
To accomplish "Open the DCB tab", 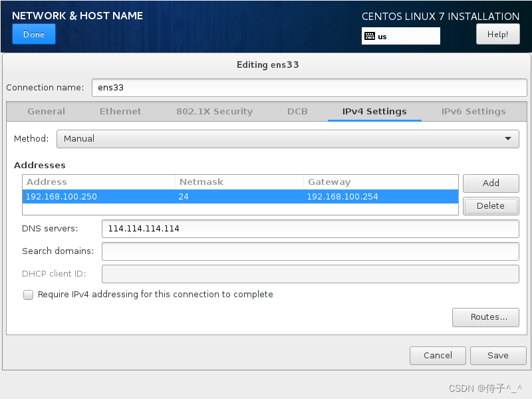I will 297,111.
